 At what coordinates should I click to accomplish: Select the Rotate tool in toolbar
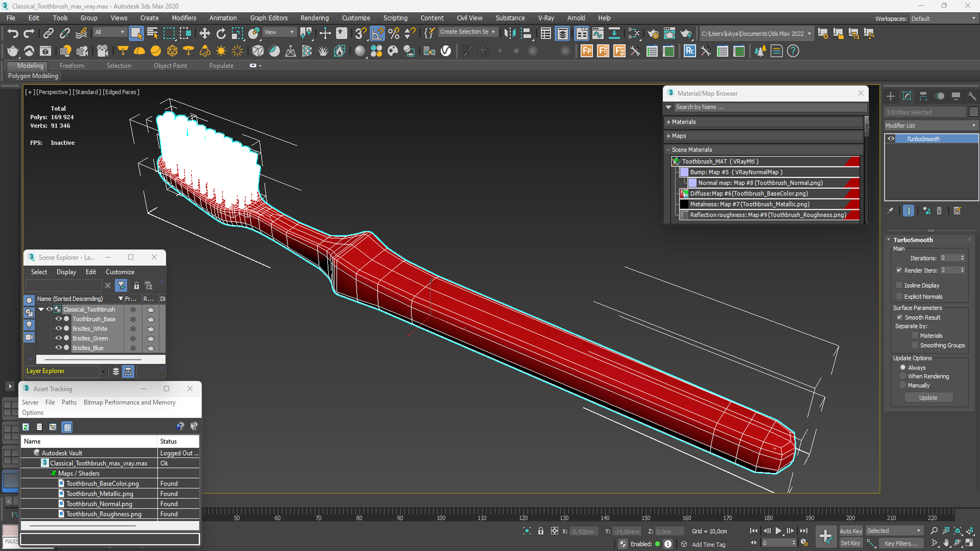[220, 34]
